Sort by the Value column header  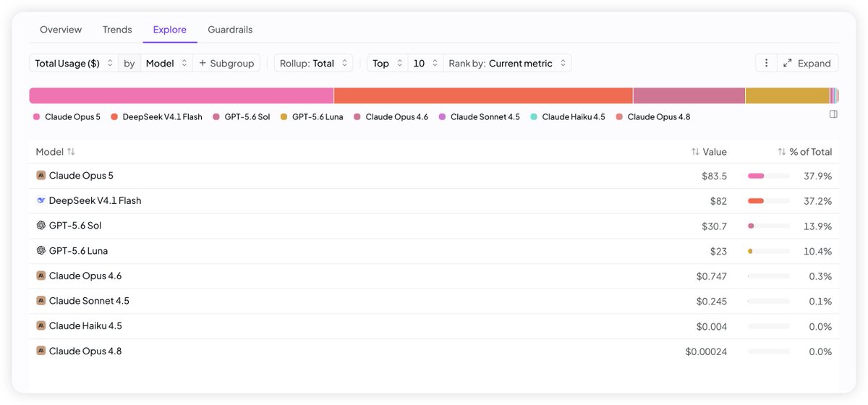tap(709, 152)
